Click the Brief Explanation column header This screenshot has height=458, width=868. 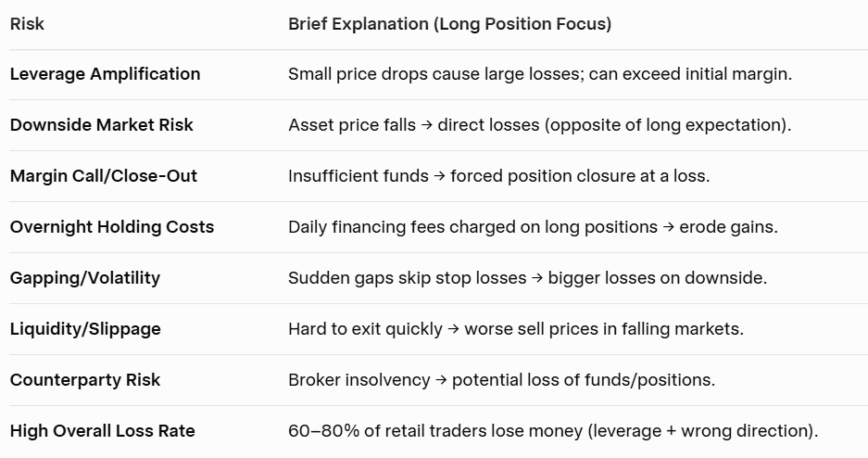pyautogui.click(x=449, y=24)
